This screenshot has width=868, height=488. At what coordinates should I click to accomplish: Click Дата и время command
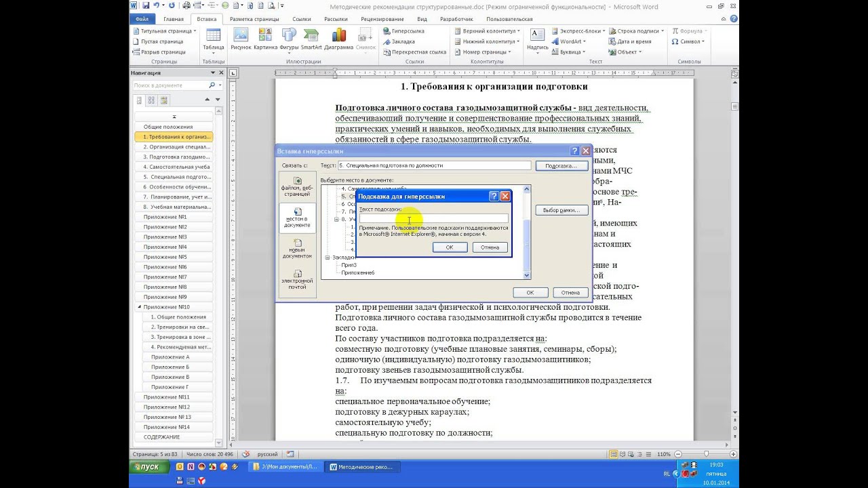pos(631,41)
